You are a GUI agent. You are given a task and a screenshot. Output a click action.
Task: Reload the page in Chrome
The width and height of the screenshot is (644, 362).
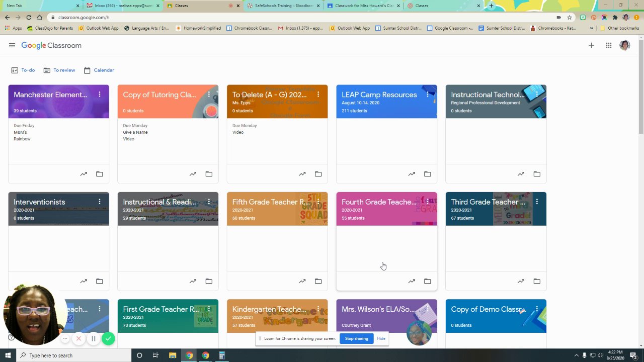pos(29,17)
